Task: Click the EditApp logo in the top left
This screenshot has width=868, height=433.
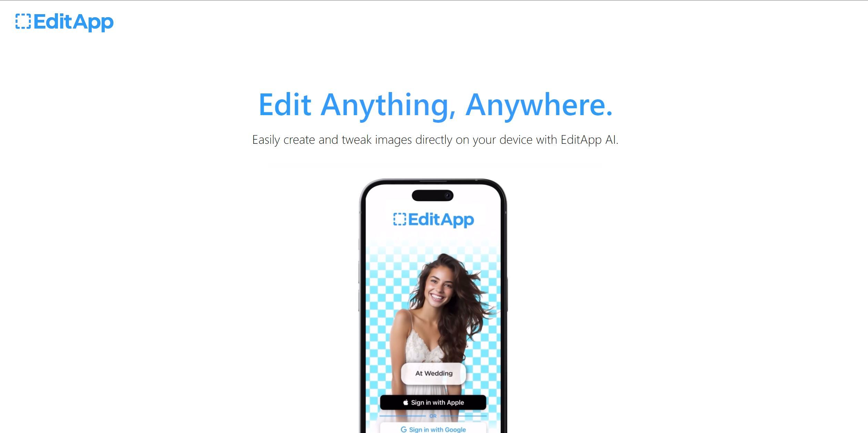Action: click(x=64, y=22)
